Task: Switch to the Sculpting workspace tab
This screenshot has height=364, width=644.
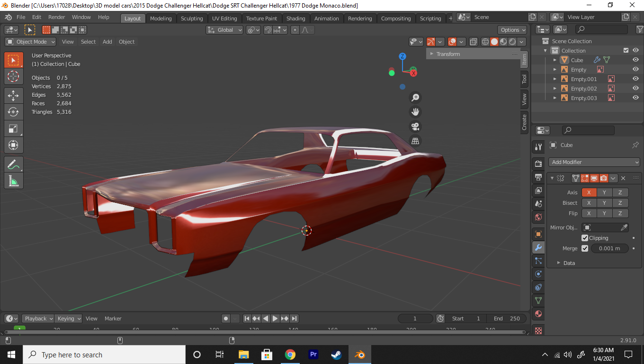Action: point(191,18)
